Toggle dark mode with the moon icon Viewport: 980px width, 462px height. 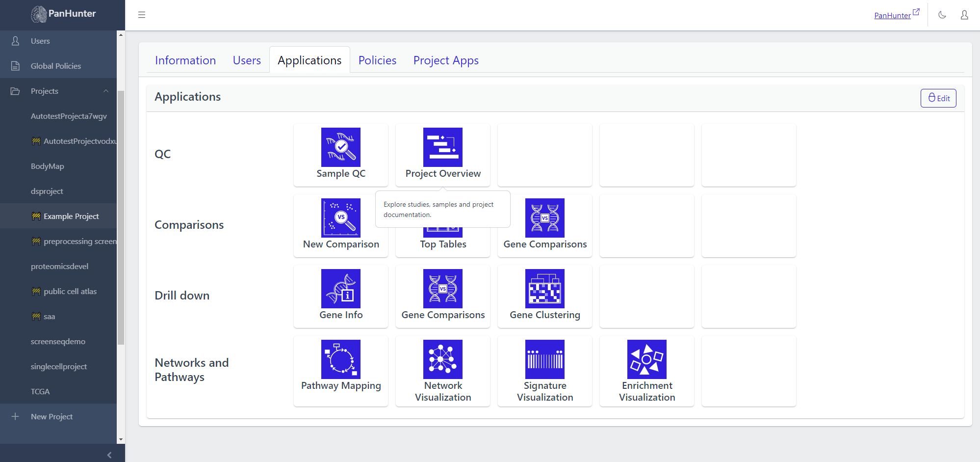pos(942,15)
